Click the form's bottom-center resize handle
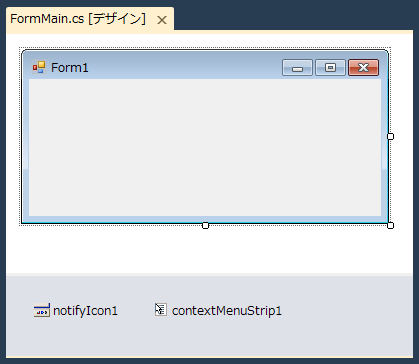Image resolution: width=419 pixels, height=364 pixels. pos(206,226)
